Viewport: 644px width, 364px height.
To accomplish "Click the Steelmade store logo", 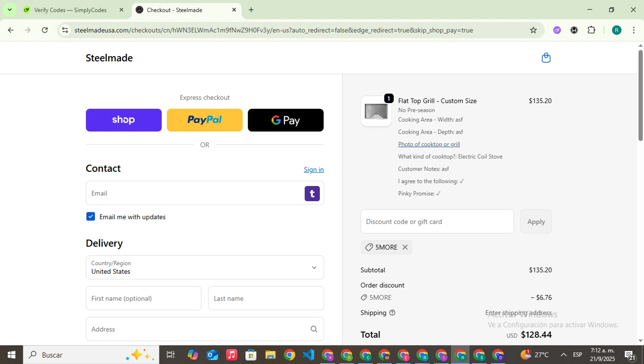I will 109,58.
